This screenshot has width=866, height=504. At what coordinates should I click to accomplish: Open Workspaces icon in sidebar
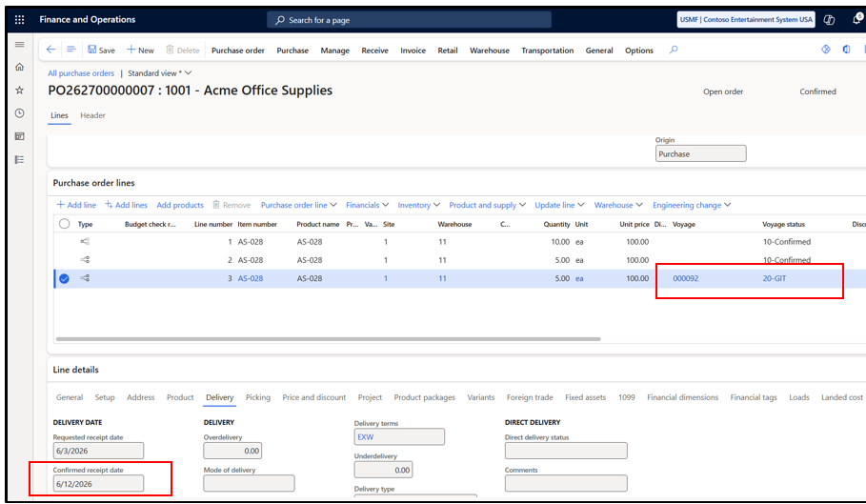click(19, 136)
